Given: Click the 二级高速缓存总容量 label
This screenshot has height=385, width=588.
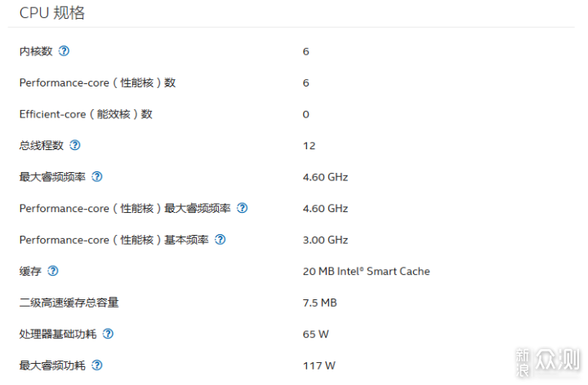Looking at the screenshot, I should (69, 303).
